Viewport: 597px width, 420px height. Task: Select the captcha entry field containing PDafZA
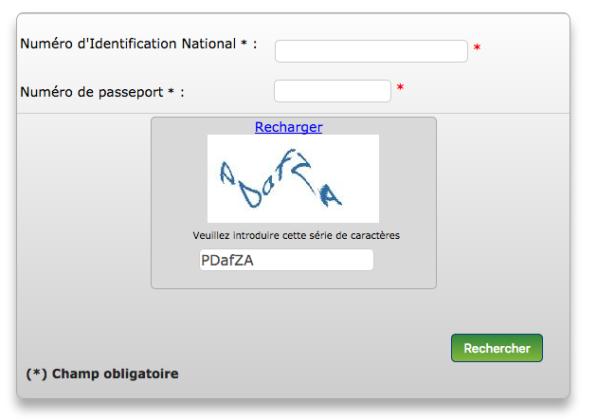(x=286, y=260)
